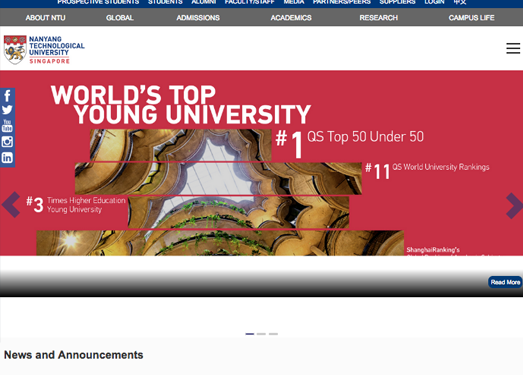This screenshot has width=523, height=375.
Task: Open Faculty/Staff link
Action: pyautogui.click(x=249, y=2)
